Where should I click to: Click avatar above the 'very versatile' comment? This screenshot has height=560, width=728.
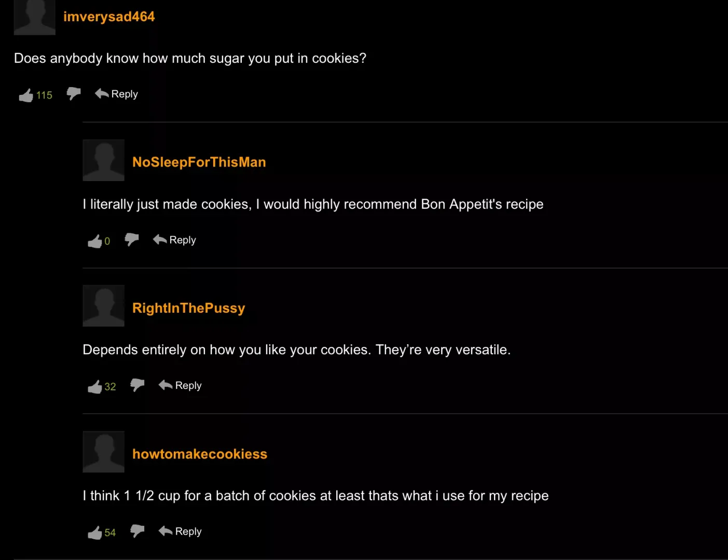point(104,306)
